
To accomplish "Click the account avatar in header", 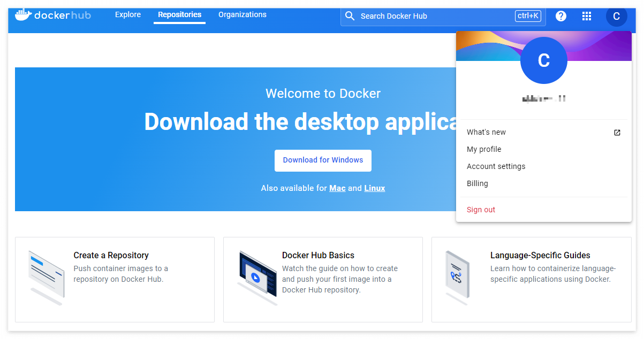I will 616,16.
